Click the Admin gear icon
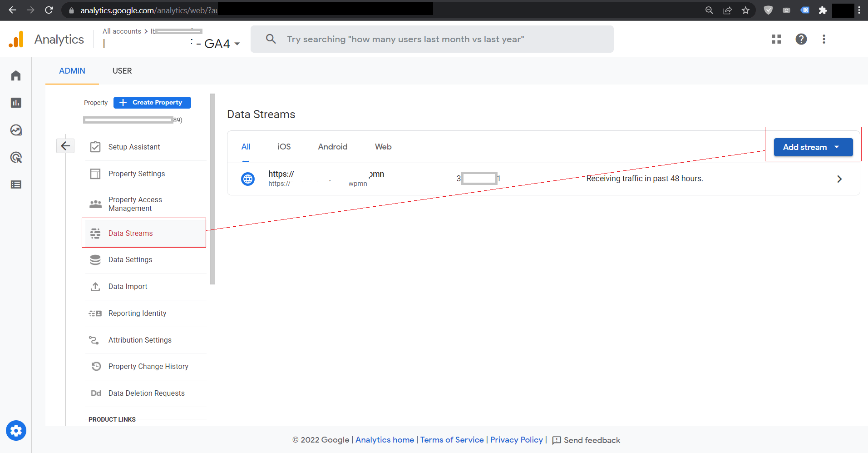The height and width of the screenshot is (453, 868). 16,430
